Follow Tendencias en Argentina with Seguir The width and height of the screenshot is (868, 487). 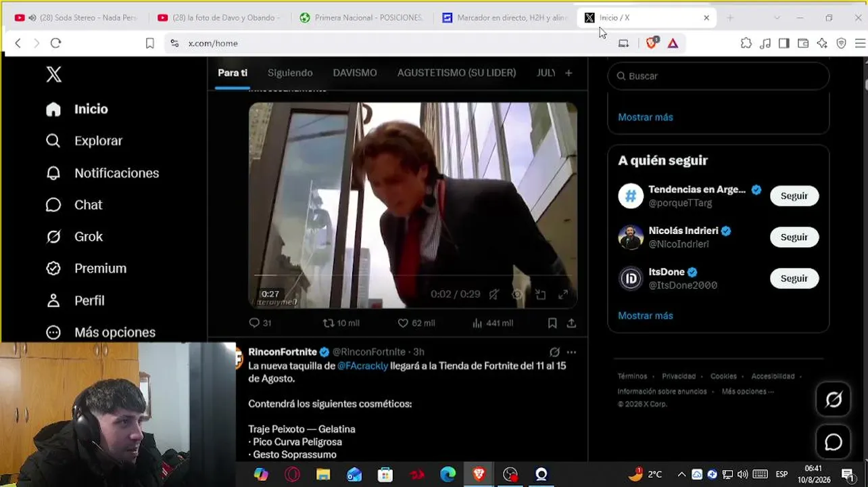[x=794, y=196]
